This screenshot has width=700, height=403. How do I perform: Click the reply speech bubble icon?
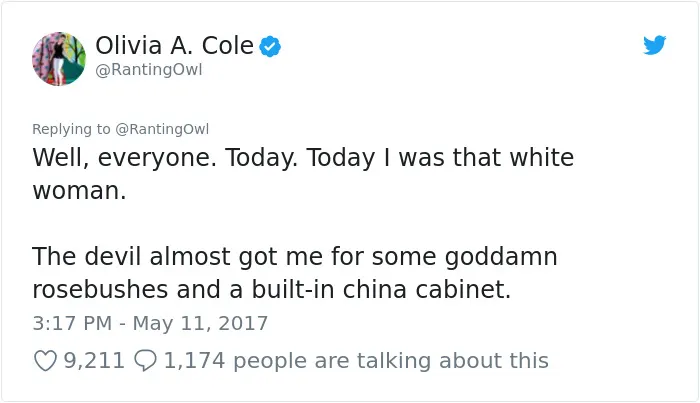pyautogui.click(x=146, y=361)
